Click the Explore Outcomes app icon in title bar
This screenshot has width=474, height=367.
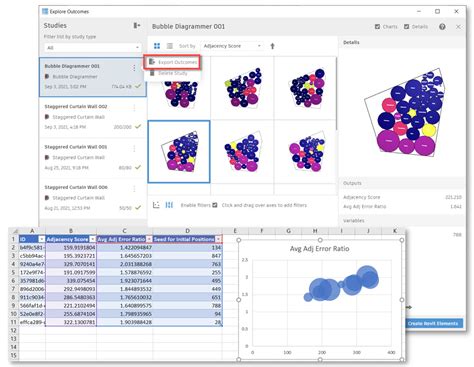point(45,11)
